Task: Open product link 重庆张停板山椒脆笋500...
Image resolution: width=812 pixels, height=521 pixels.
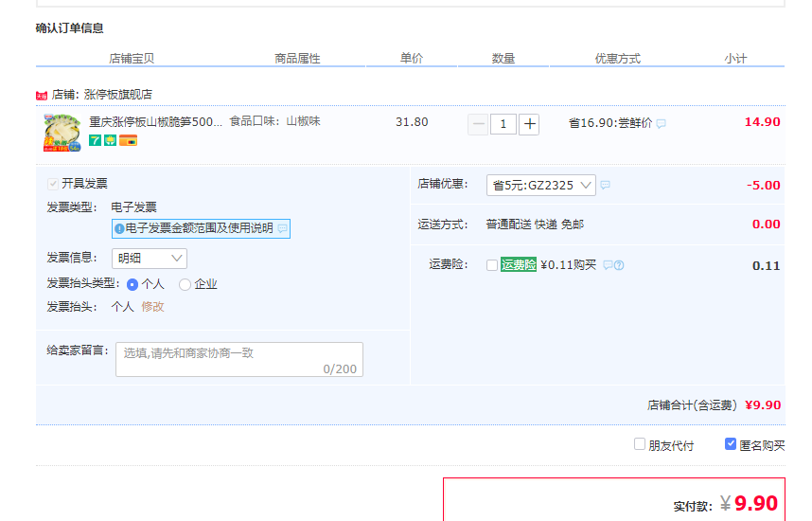Action: click(155, 122)
